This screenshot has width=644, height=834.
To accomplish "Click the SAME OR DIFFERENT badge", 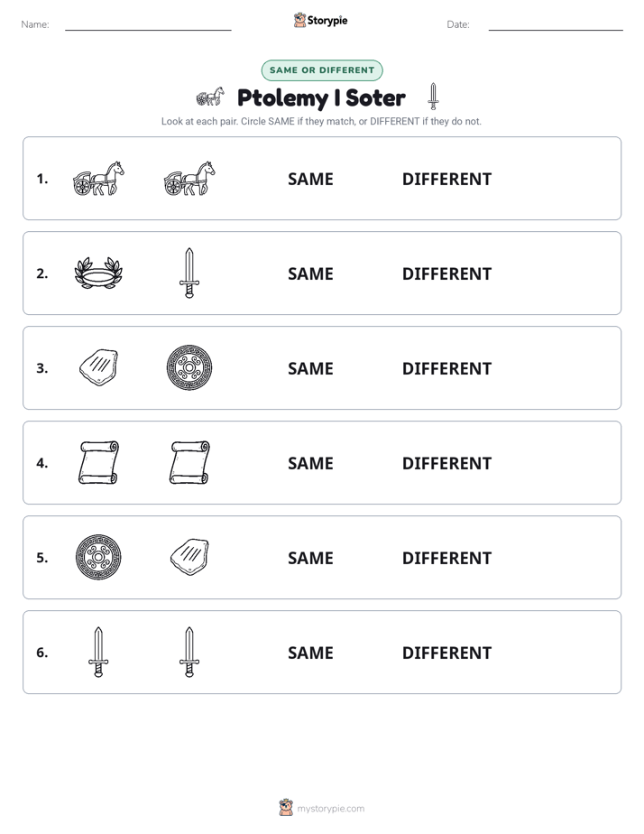I will click(322, 70).
